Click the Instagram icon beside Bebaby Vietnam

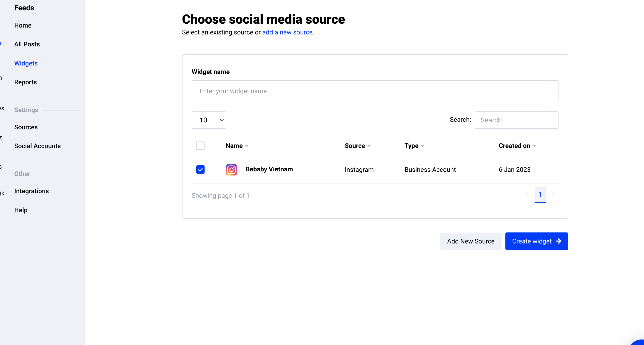click(x=231, y=170)
